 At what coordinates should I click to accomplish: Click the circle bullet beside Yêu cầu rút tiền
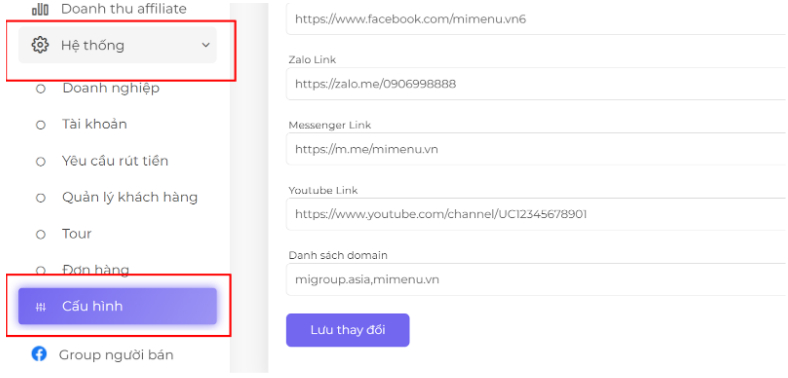[41, 162]
